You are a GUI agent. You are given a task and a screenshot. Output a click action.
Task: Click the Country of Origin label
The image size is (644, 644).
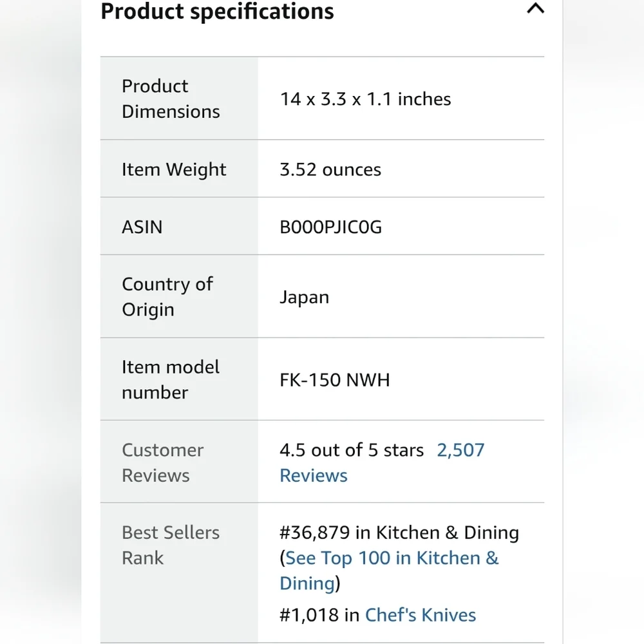click(x=167, y=297)
